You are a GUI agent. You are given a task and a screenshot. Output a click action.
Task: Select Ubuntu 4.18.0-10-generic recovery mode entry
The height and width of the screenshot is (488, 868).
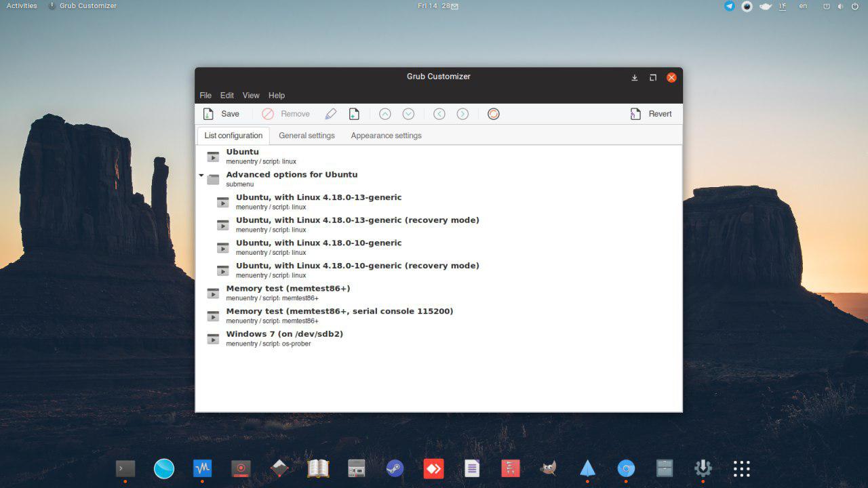coord(357,266)
